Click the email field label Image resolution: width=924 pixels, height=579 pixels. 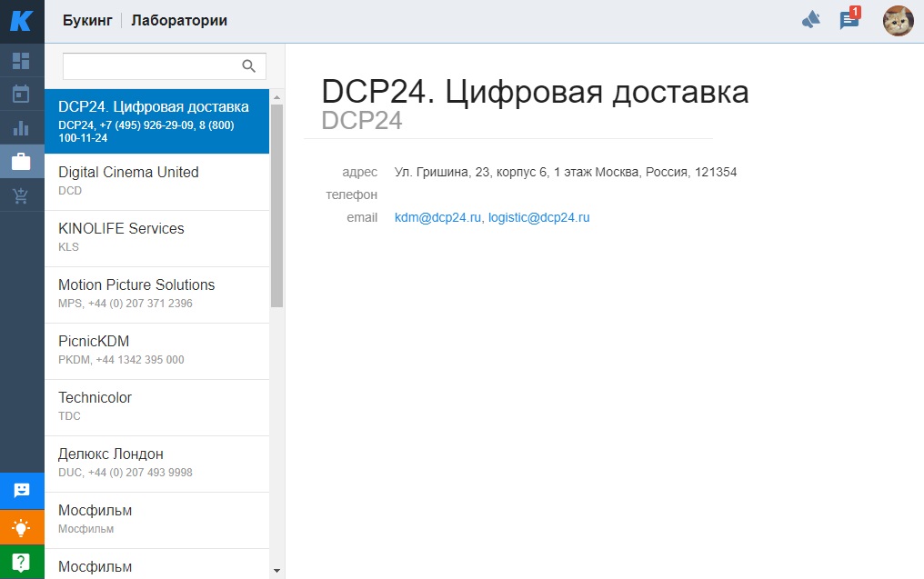362,217
